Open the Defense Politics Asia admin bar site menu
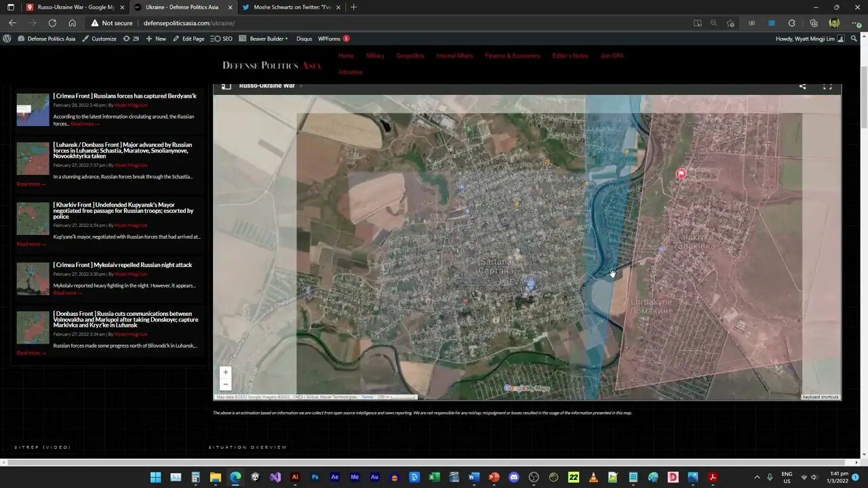The image size is (868, 488). pyautogui.click(x=47, y=39)
